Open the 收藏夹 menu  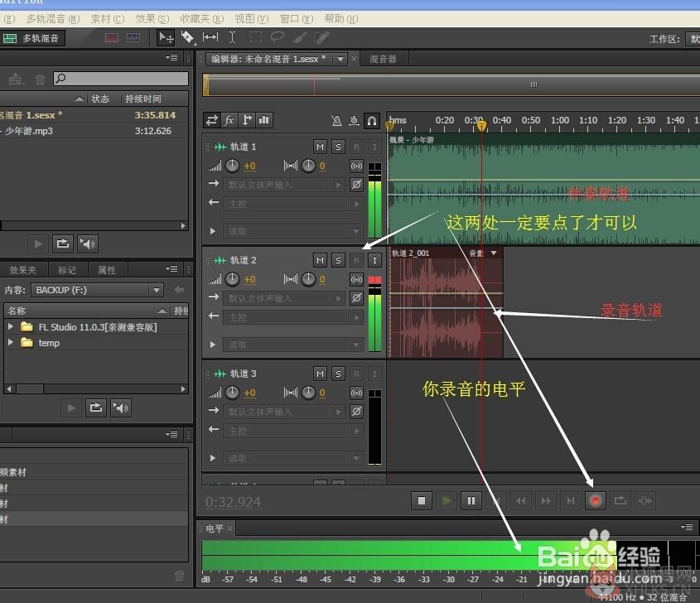point(202,19)
